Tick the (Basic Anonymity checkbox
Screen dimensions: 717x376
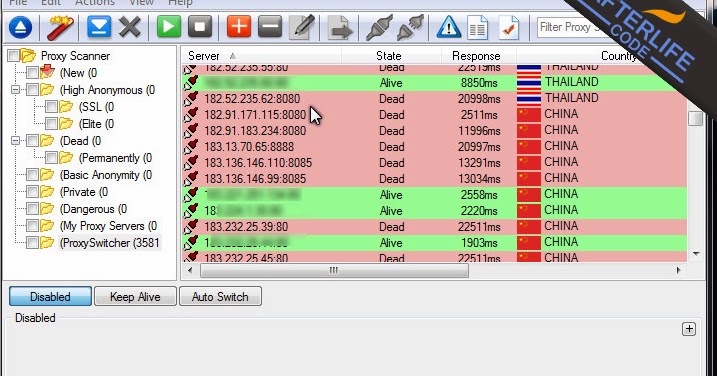(x=32, y=175)
